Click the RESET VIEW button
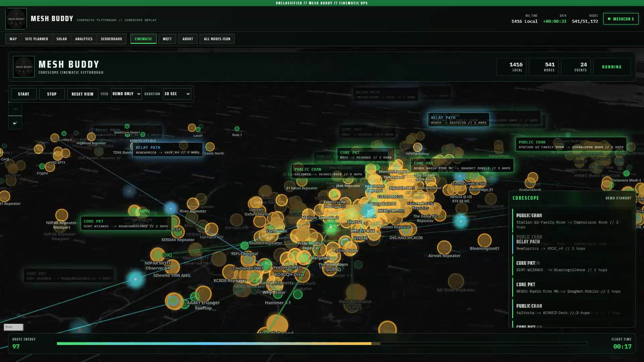 coord(83,94)
